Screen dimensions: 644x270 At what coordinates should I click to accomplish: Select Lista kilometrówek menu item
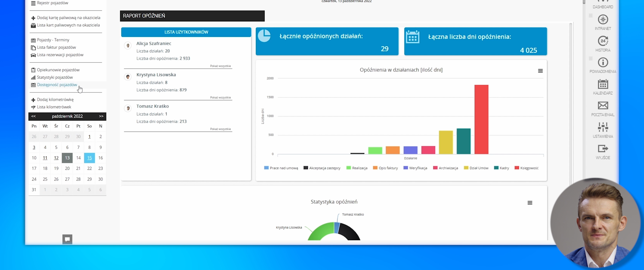(54, 107)
